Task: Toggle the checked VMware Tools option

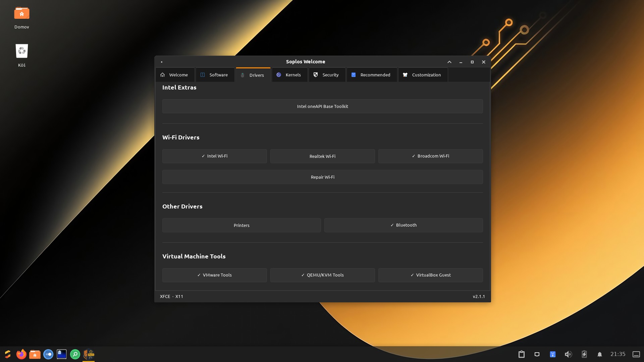Action: 215,275
